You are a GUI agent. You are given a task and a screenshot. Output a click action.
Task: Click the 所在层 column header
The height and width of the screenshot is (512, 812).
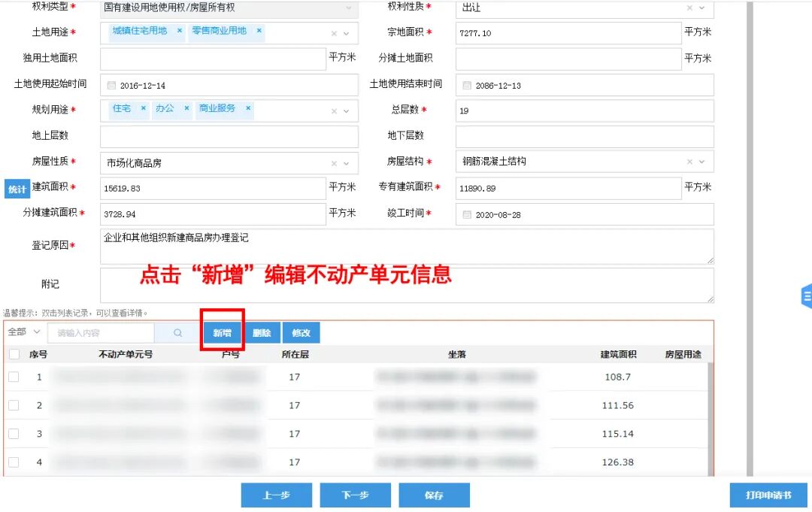[x=296, y=354]
